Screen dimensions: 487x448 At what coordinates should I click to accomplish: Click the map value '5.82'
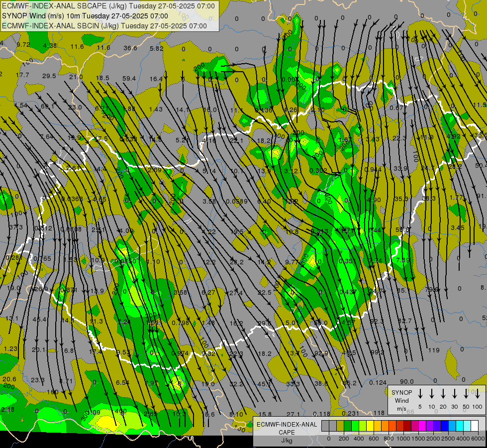pyautogui.click(x=156, y=48)
